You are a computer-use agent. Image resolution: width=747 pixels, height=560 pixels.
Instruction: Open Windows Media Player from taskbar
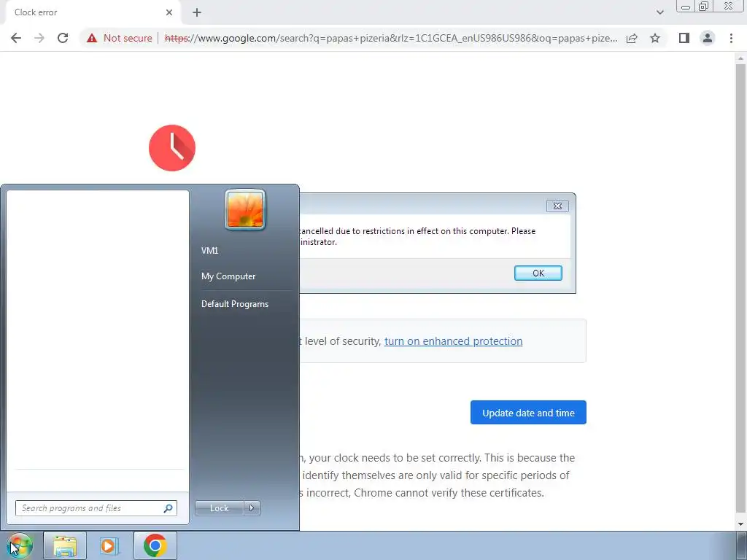coord(109,545)
